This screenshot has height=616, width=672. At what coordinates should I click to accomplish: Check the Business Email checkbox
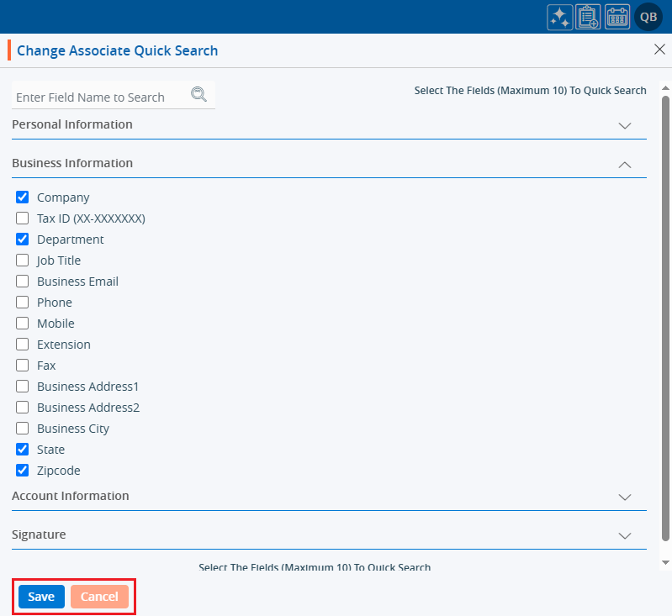pyautogui.click(x=23, y=282)
